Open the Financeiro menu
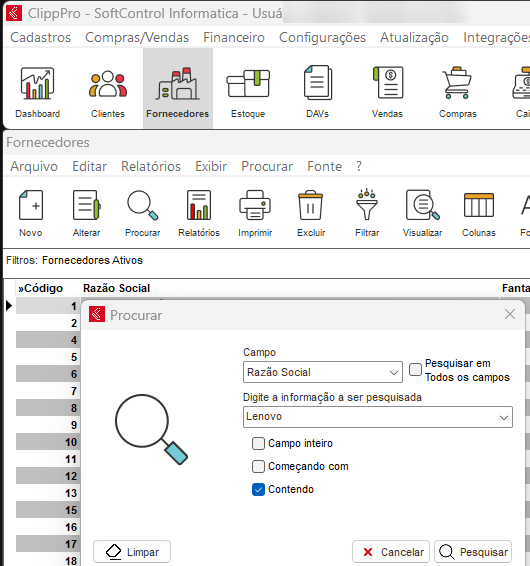This screenshot has width=530, height=566. 234,37
